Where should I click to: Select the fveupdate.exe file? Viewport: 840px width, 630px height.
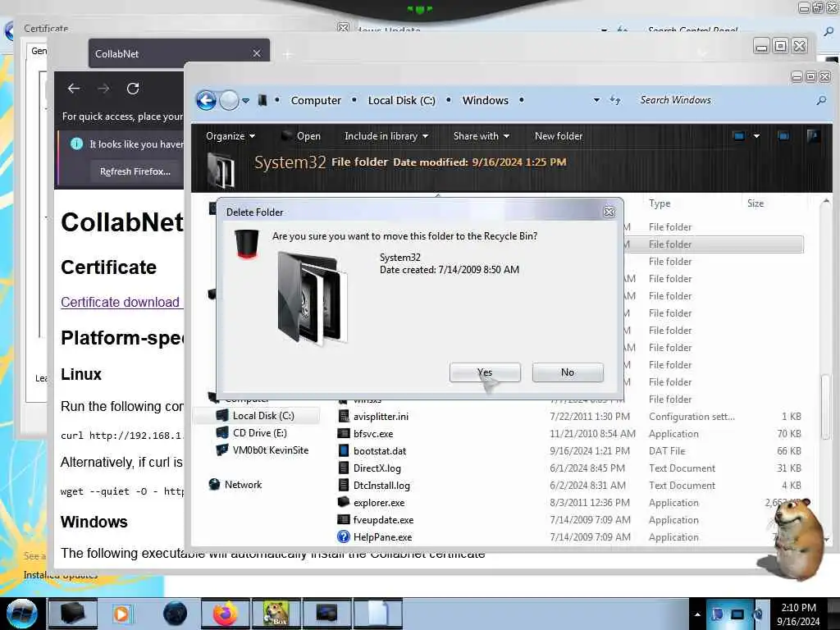(x=383, y=519)
